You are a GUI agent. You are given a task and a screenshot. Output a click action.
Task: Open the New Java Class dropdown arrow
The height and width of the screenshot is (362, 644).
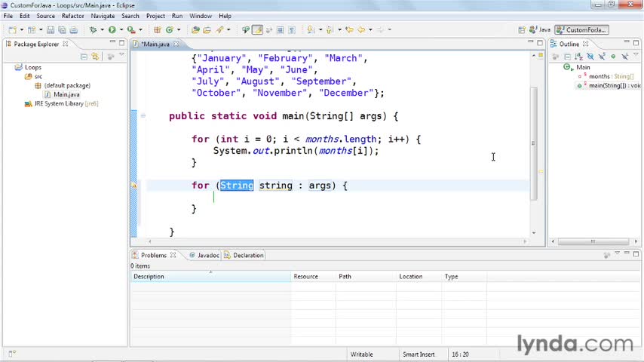pos(179,30)
